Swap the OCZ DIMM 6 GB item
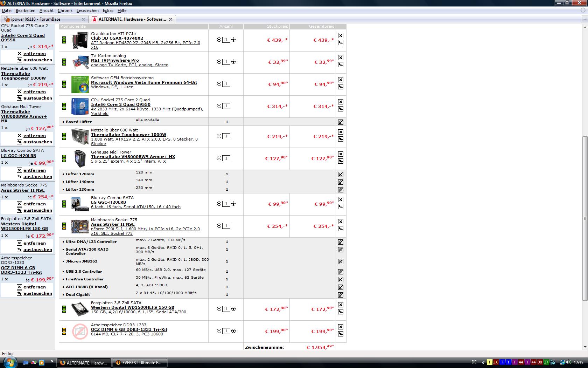The height and width of the screenshot is (368, 588). tap(341, 334)
